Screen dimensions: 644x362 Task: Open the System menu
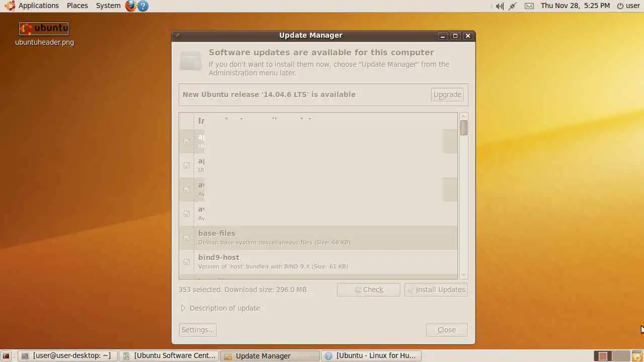108,6
